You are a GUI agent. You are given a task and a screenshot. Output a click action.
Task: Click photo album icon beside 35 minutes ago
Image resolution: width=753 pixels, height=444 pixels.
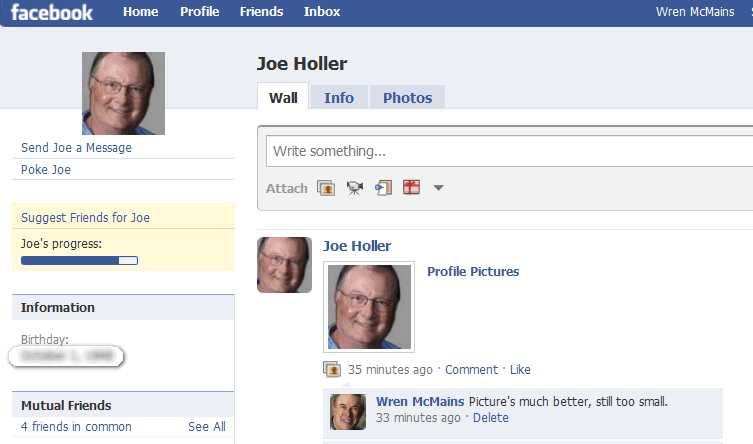click(332, 370)
